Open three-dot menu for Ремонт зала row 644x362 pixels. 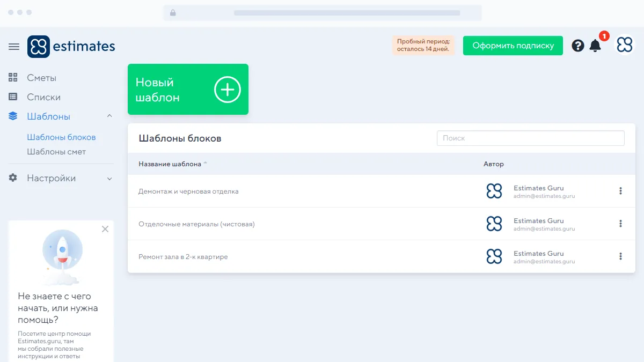tap(620, 256)
